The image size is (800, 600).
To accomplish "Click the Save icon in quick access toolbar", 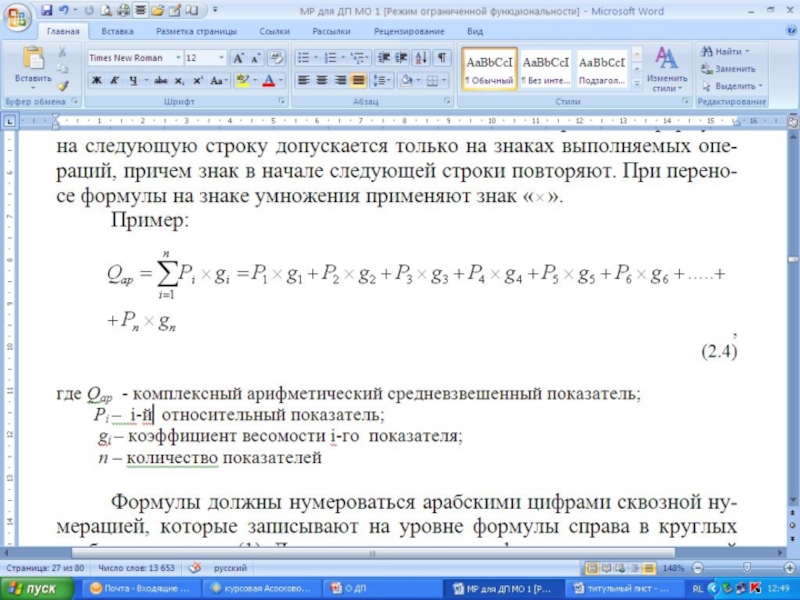I will [x=46, y=11].
